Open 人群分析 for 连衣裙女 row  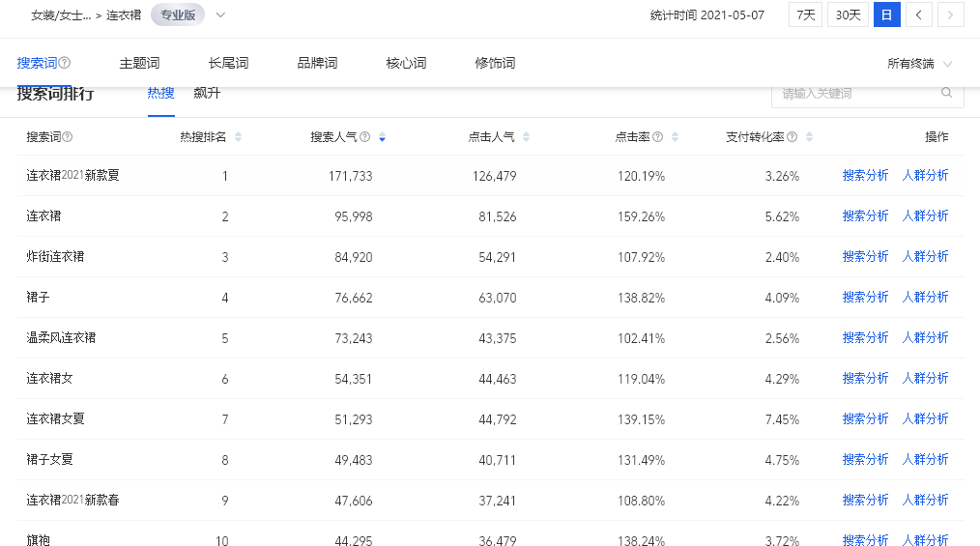click(926, 379)
